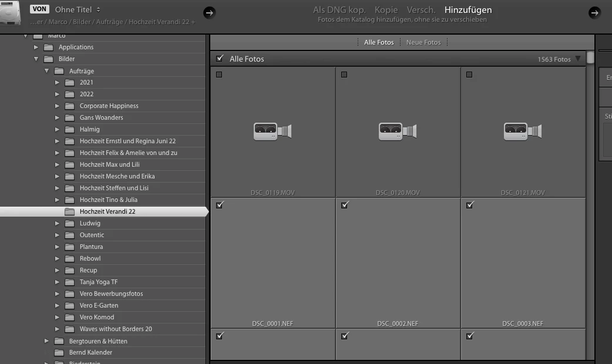
Task: Click the folder icon of Tanja Yoga TF
Action: point(69,282)
